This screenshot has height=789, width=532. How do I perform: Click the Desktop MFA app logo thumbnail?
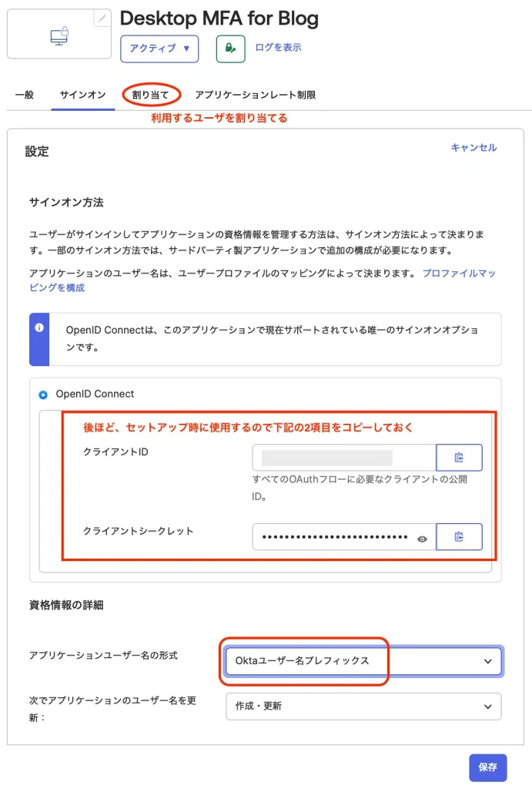pos(59,35)
